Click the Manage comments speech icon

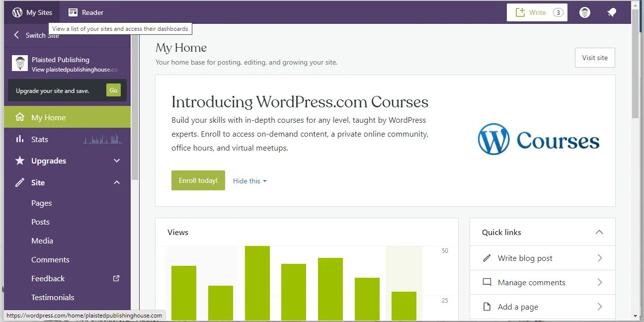coord(487,282)
